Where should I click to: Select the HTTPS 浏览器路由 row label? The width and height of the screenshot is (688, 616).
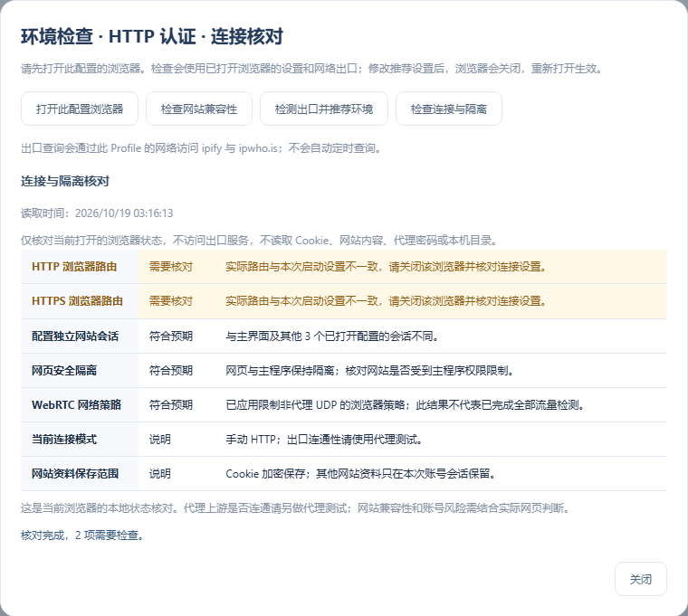click(77, 301)
